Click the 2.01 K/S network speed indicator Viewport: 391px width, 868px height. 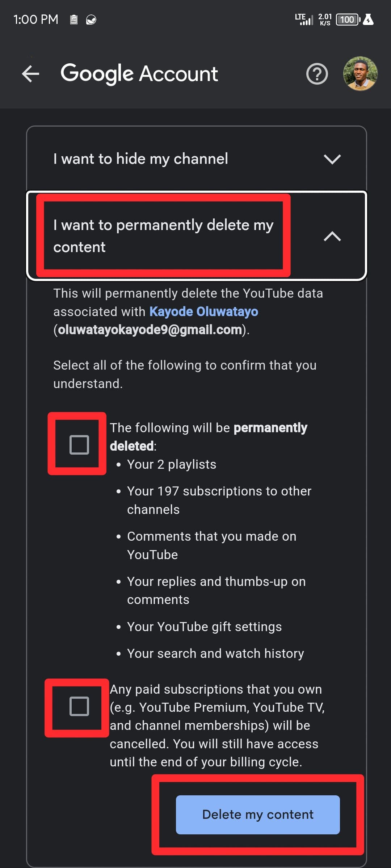[325, 20]
